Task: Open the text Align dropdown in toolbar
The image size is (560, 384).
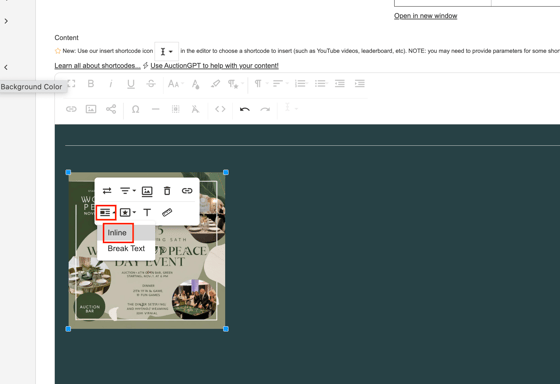Action: tap(280, 84)
